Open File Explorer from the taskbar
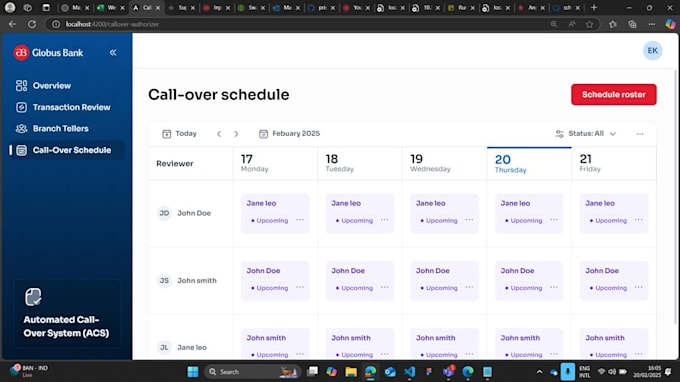 click(351, 372)
